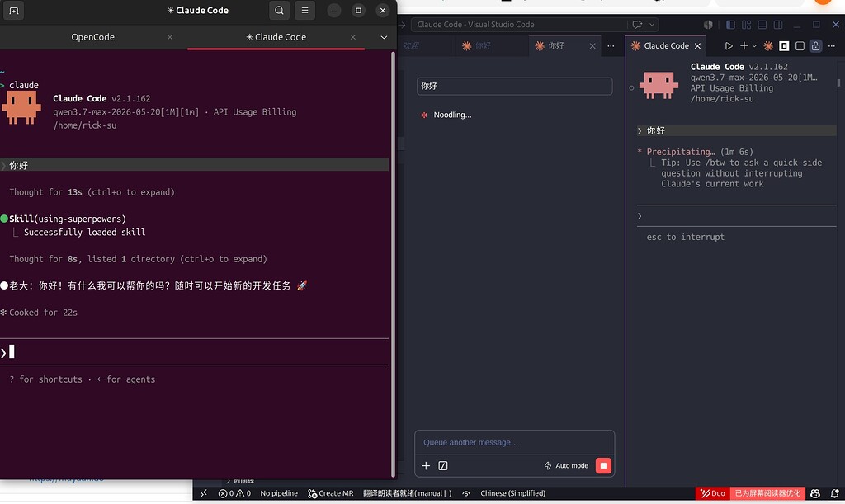Close the Claude Code terminal tab
The height and width of the screenshot is (504, 845).
pyautogui.click(x=353, y=37)
